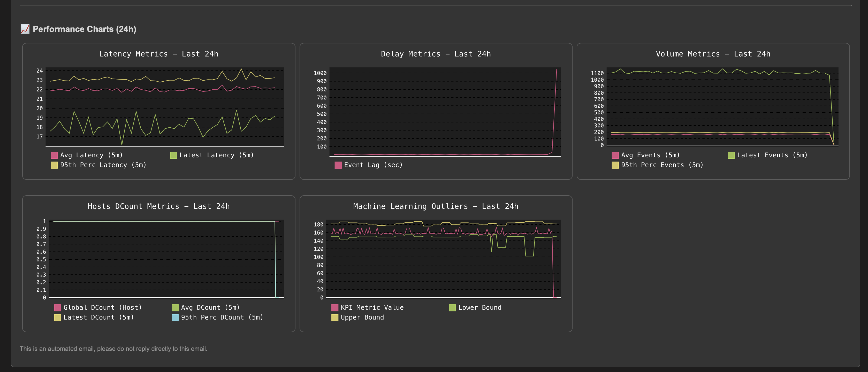868x372 pixels.
Task: Click the Delay Metrics chart title
Action: coord(436,54)
